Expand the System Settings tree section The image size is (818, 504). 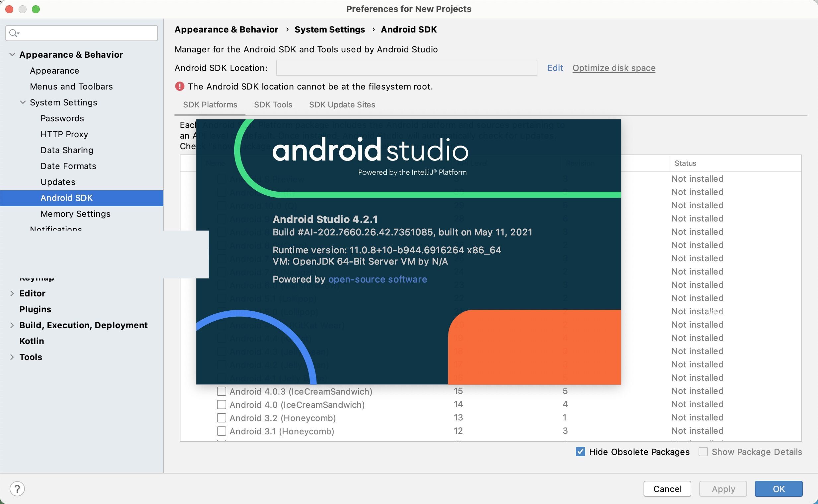coord(22,103)
